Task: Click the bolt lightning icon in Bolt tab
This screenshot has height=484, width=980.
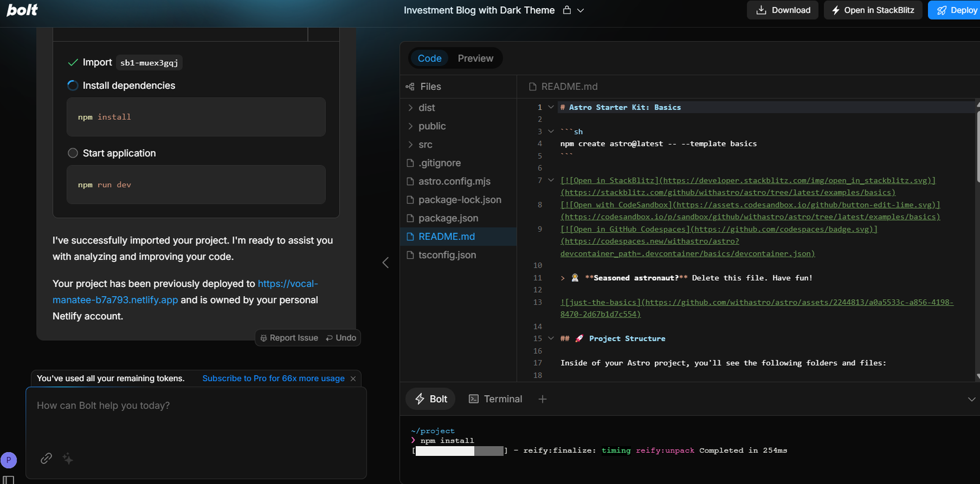Action: pos(420,399)
